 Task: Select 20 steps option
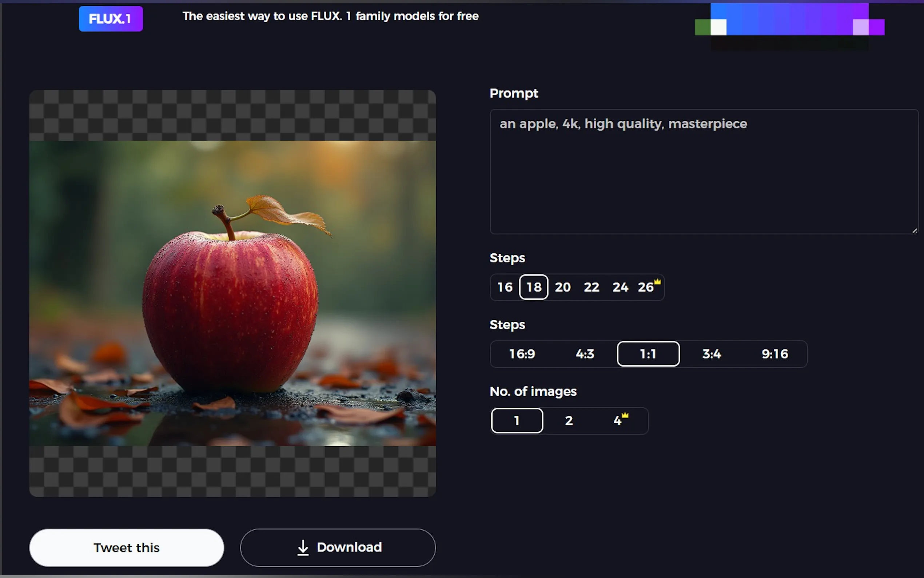coord(562,287)
